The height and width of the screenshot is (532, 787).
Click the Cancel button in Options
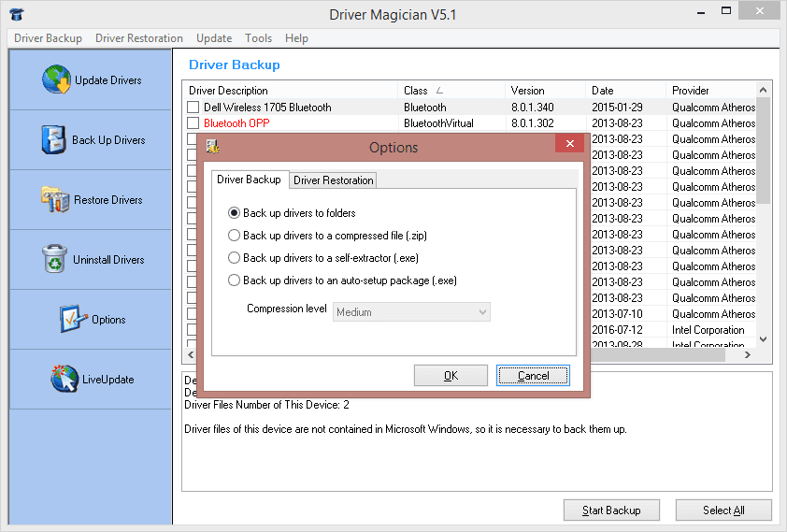[x=533, y=376]
